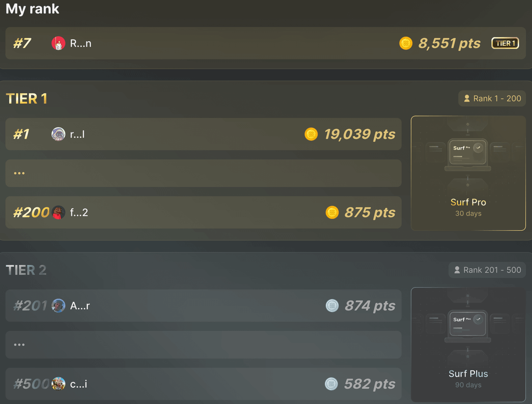
Task: Click the silver coin next to 874 pts
Action: 332,306
